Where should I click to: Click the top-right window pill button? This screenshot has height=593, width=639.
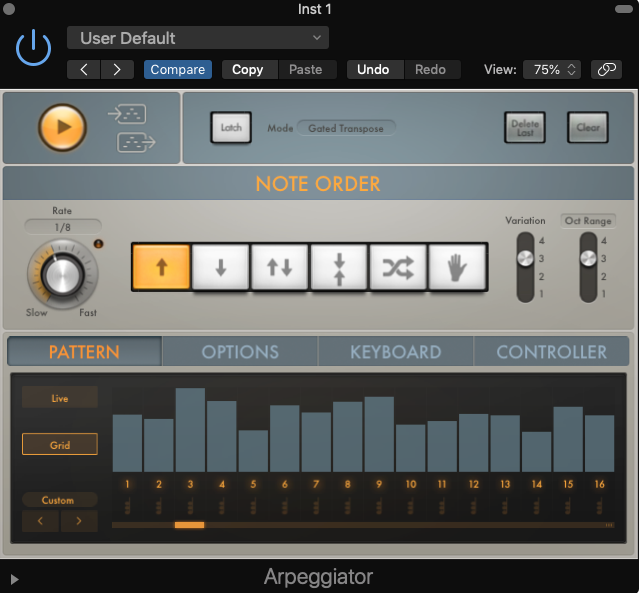(624, 9)
